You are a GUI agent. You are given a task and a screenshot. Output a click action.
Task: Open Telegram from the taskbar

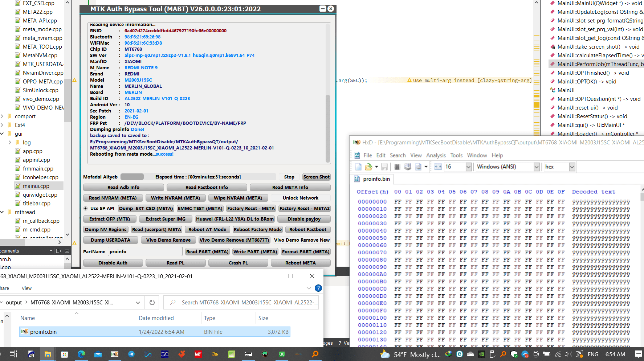pyautogui.click(x=131, y=354)
